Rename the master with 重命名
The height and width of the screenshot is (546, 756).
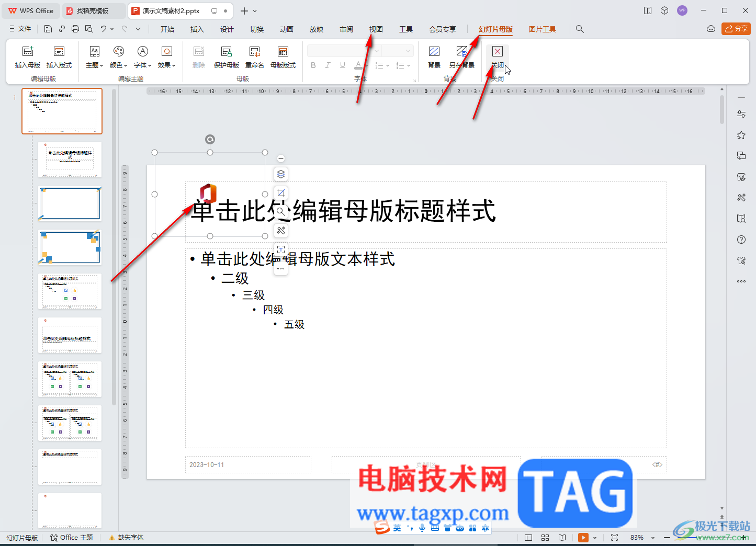click(x=255, y=57)
